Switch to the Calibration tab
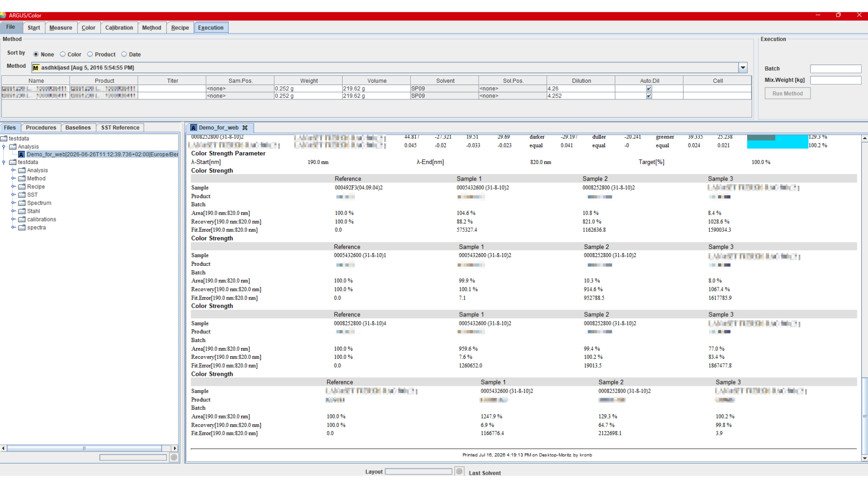 [x=119, y=28]
